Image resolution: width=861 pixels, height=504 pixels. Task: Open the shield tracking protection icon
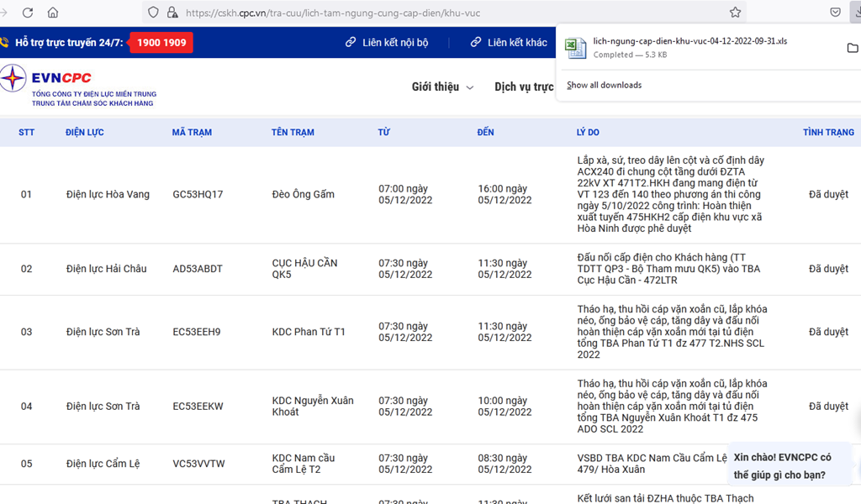154,13
